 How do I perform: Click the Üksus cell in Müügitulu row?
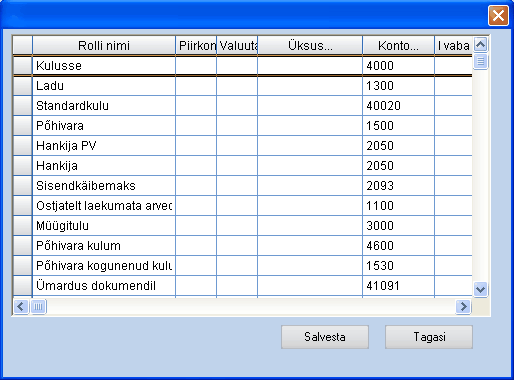(x=310, y=226)
